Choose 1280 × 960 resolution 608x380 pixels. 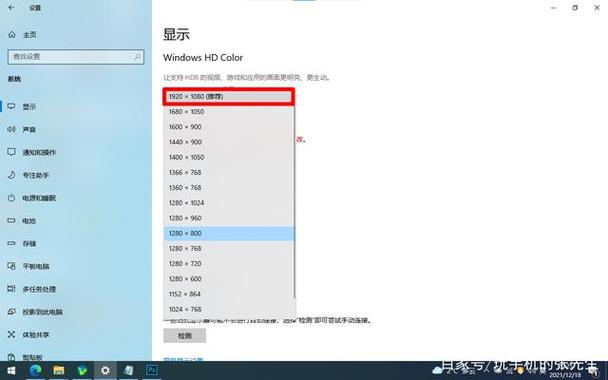pos(229,218)
